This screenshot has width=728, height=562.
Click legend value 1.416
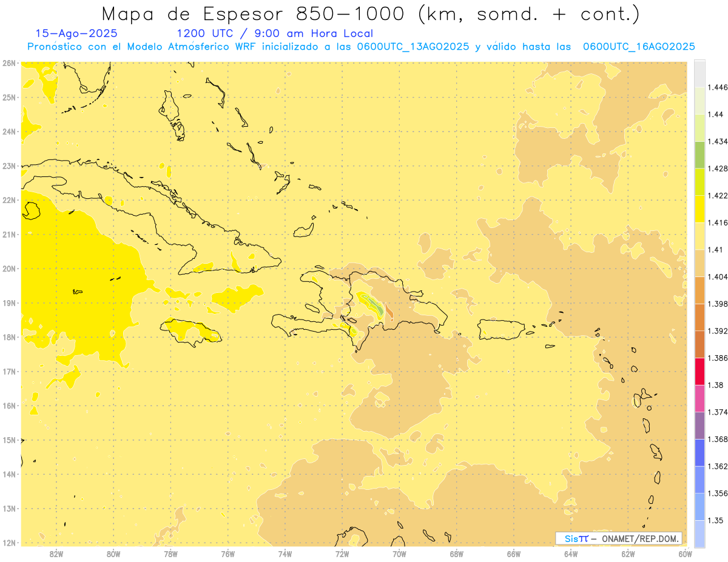coord(718,222)
